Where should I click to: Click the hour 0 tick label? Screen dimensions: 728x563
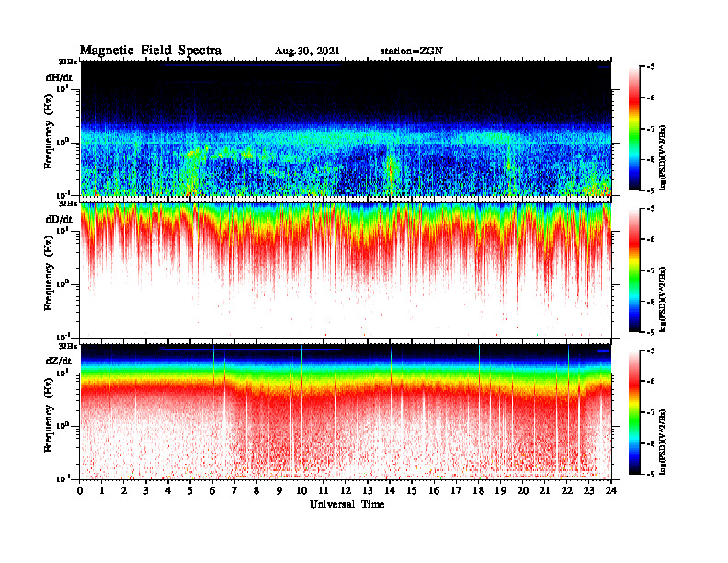click(x=80, y=491)
